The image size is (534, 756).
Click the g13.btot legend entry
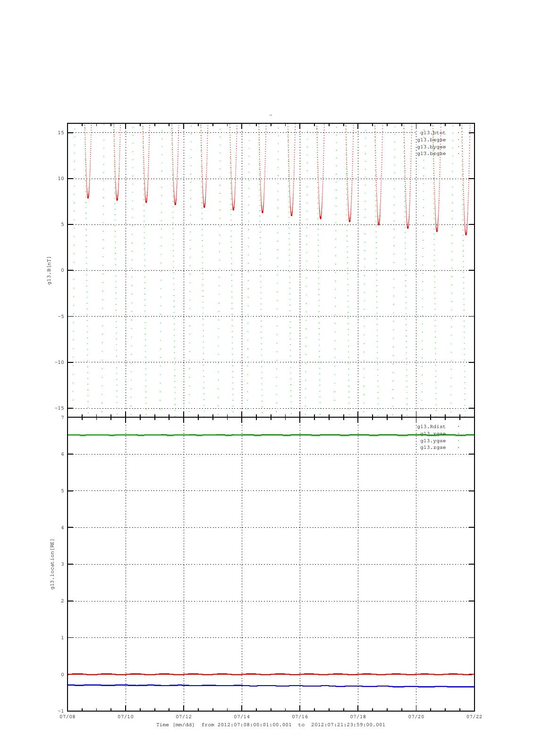click(x=432, y=133)
